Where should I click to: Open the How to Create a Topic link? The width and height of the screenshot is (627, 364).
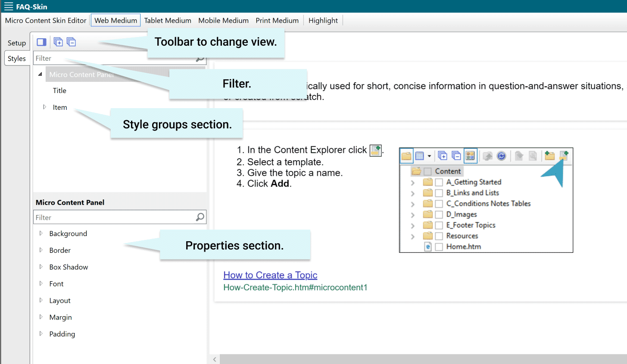[270, 275]
